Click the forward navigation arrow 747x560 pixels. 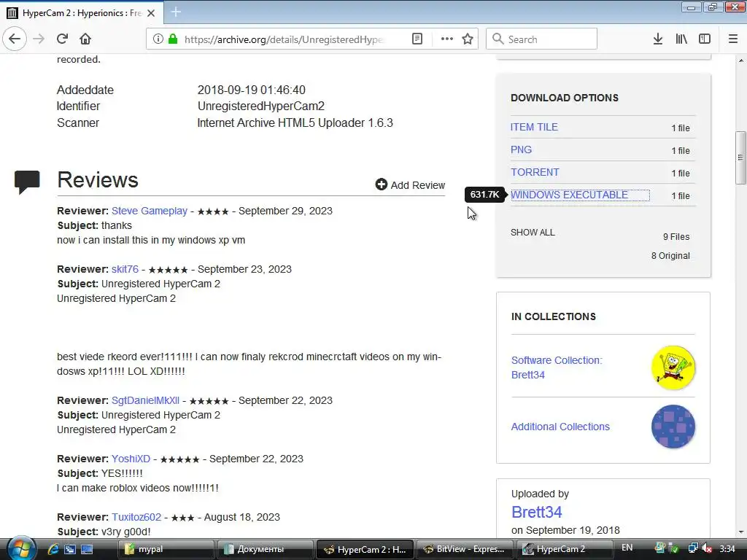click(39, 39)
